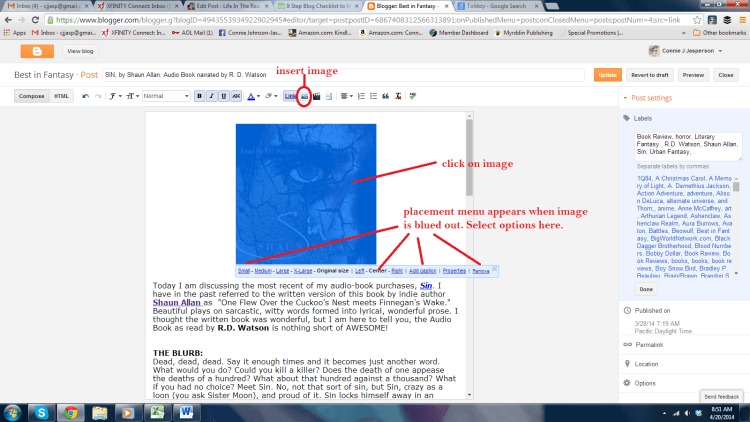Click the Add caption link below image
Viewport: 750px width, 422px height.
tap(423, 270)
